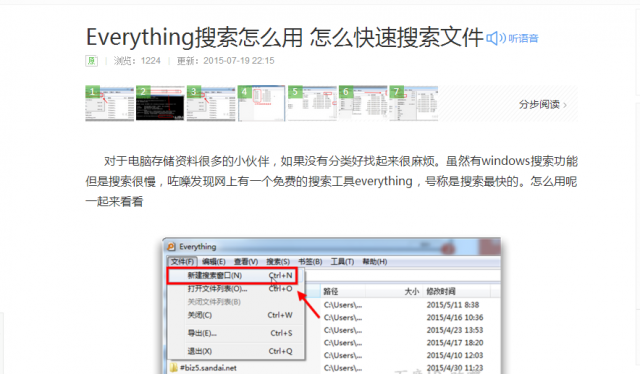Open the 工具(T) menu
The image size is (640, 374).
(342, 261)
